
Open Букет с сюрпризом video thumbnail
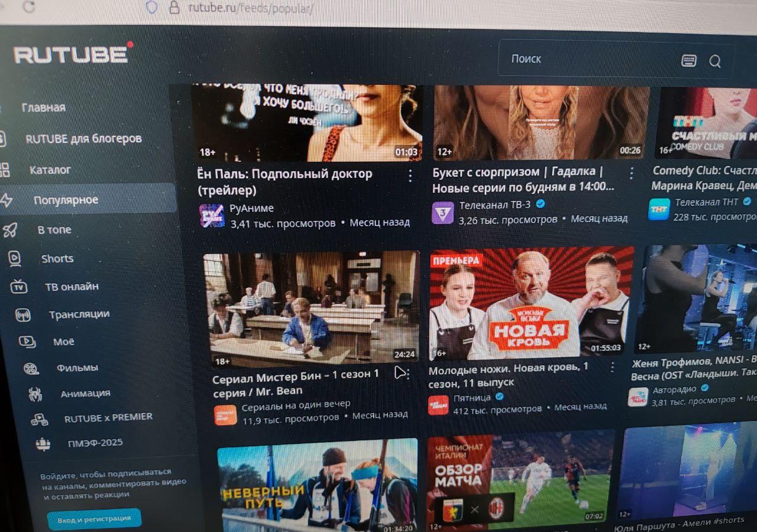(541, 123)
